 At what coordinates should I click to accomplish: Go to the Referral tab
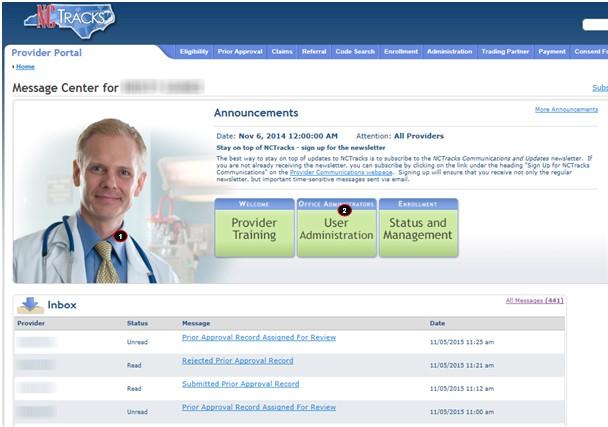point(314,52)
